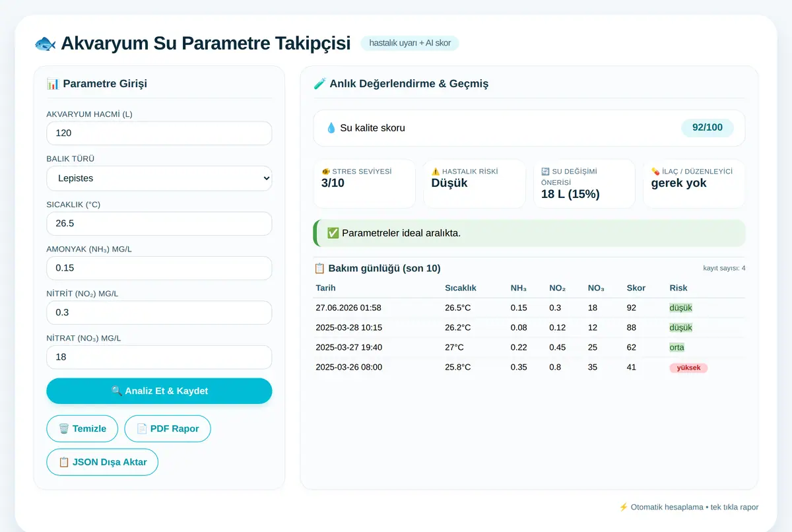Click the 'orta' risk badge
The width and height of the screenshot is (792, 532).
[x=676, y=347]
